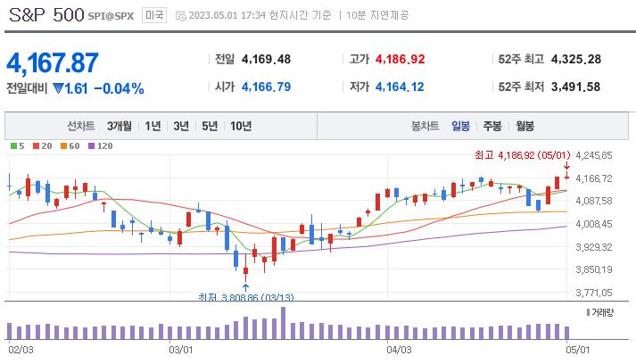The width and height of the screenshot is (636, 364).
Task: Click the 전일 value 4,169.48
Action: 266,59
